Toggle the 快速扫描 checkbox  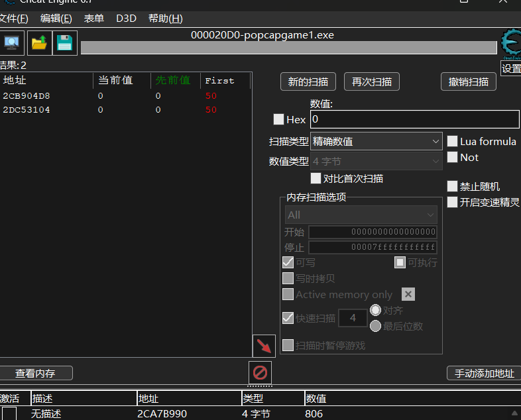[x=288, y=318]
